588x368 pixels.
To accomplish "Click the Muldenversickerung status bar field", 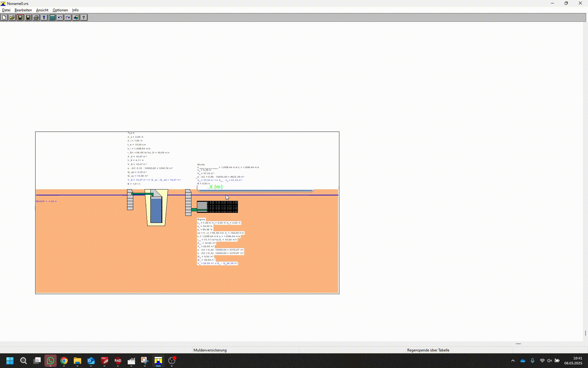I will (210, 350).
